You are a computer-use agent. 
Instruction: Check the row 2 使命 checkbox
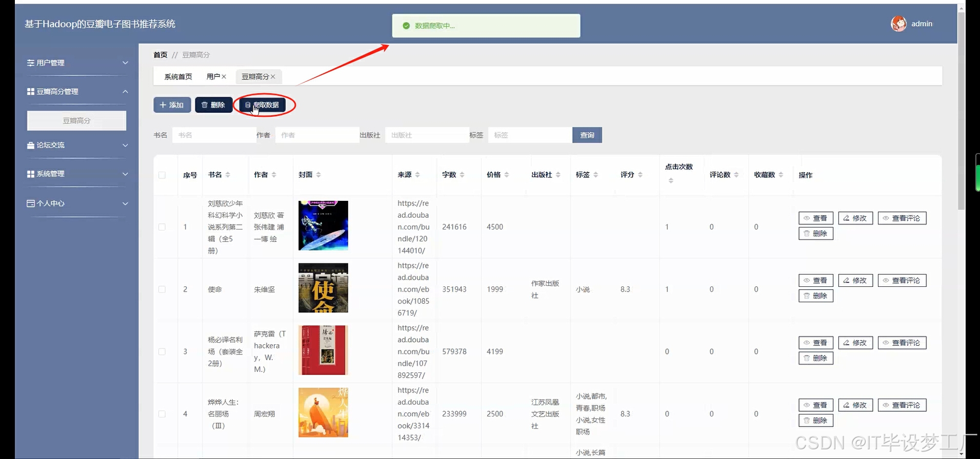point(162,289)
